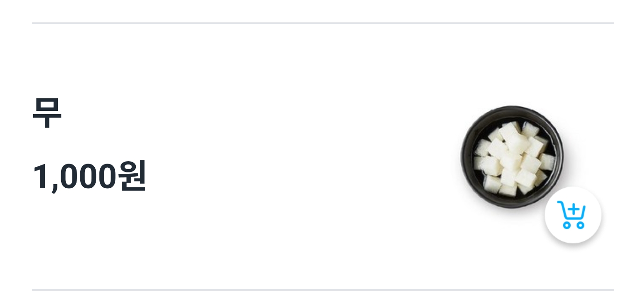
Task: Add the 무 item to cart
Action: [x=573, y=215]
